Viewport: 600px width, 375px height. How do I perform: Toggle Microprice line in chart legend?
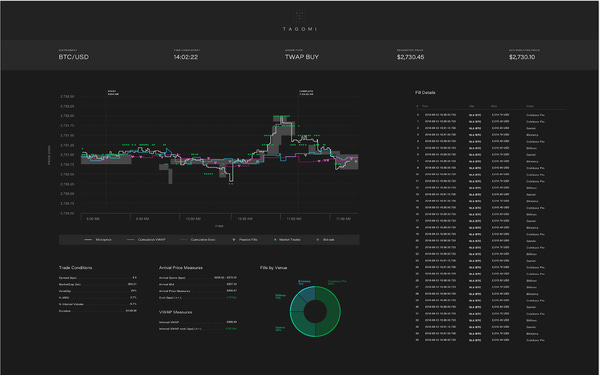[98, 240]
